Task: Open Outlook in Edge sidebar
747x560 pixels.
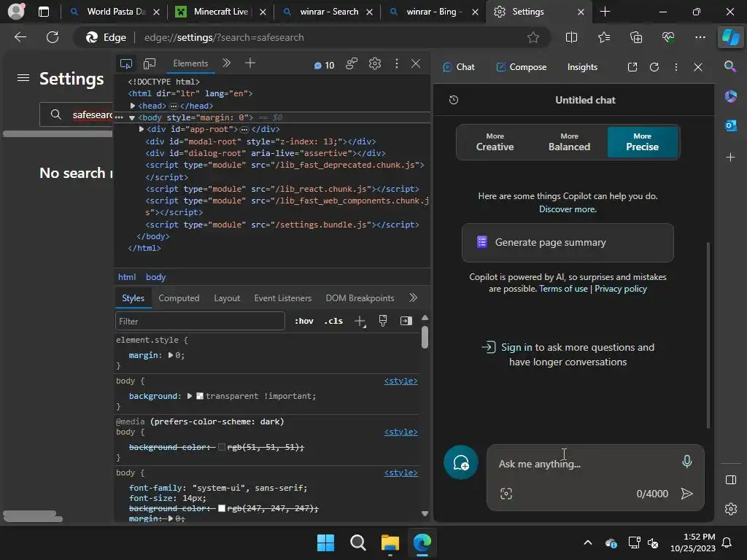Action: point(730,125)
